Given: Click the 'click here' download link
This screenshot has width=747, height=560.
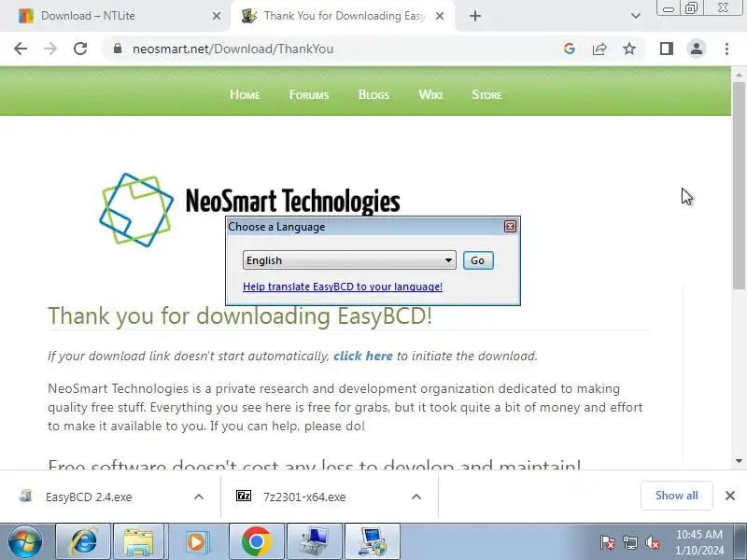Looking at the screenshot, I should pyautogui.click(x=363, y=357).
